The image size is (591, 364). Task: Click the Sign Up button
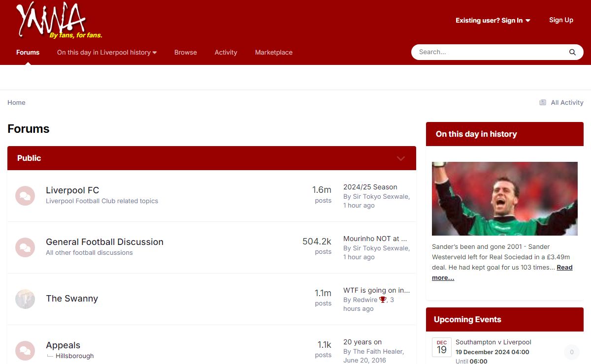pyautogui.click(x=561, y=20)
